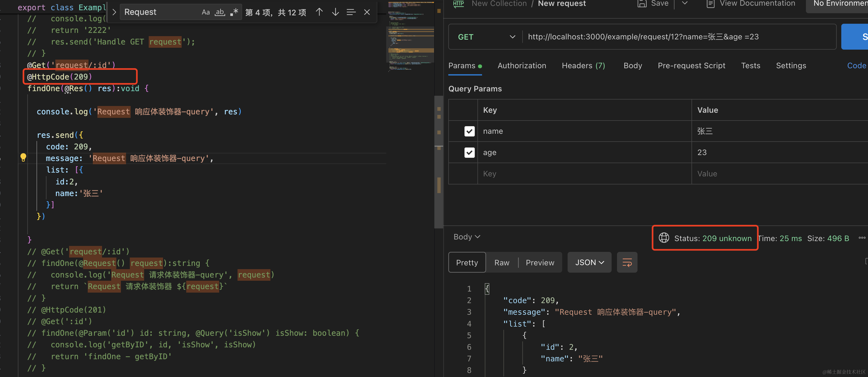Switch to the Authorization tab

[522, 66]
